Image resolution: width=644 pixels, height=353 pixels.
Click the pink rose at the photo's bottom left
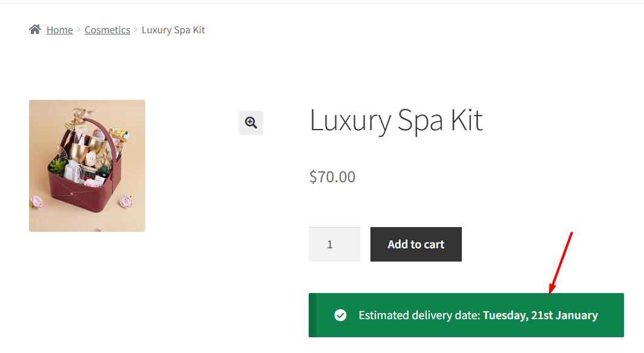[36, 202]
